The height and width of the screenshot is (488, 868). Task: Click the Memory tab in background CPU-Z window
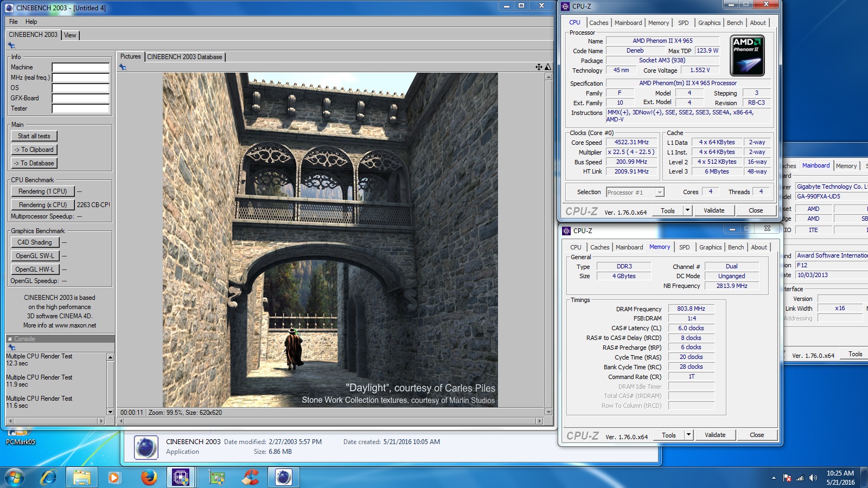point(846,166)
